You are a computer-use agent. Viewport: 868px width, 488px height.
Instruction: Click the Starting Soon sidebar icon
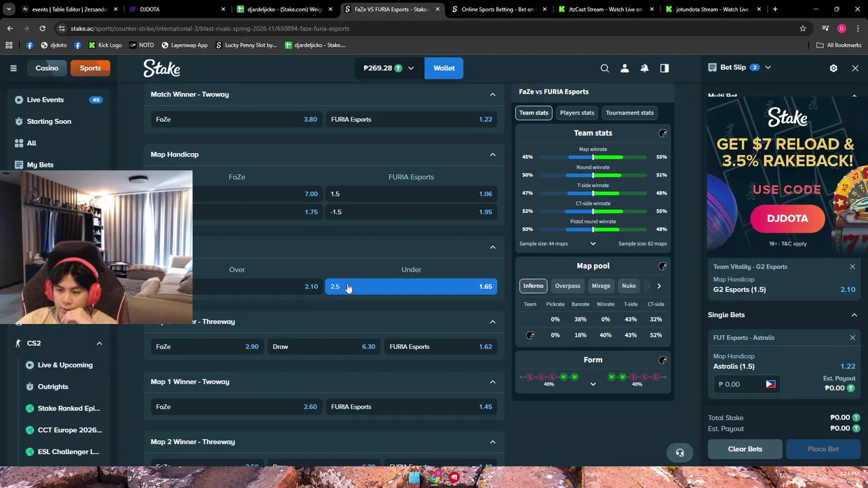[19, 121]
